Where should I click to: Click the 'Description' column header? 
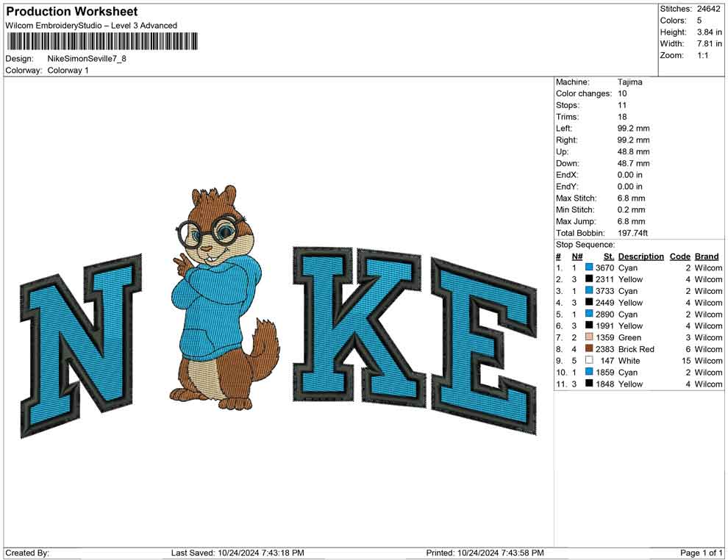point(640,256)
